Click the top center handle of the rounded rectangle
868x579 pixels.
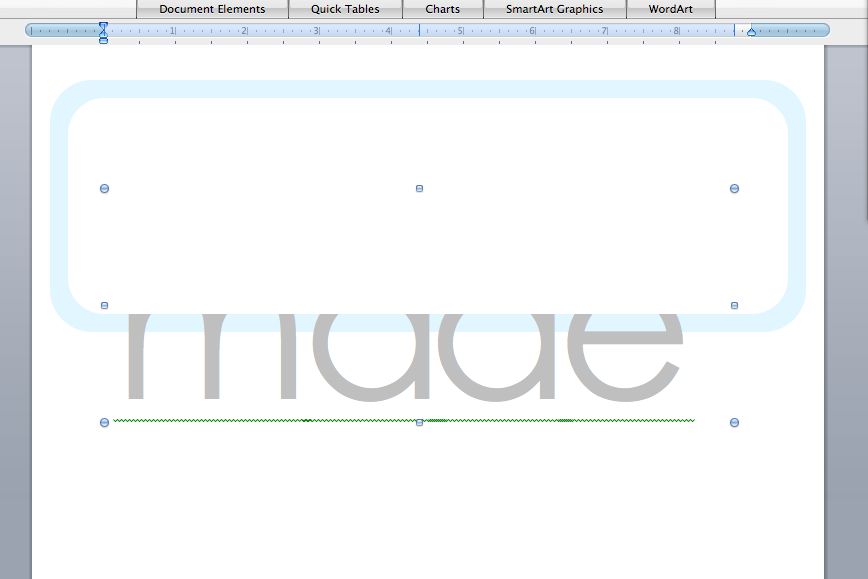(x=418, y=188)
